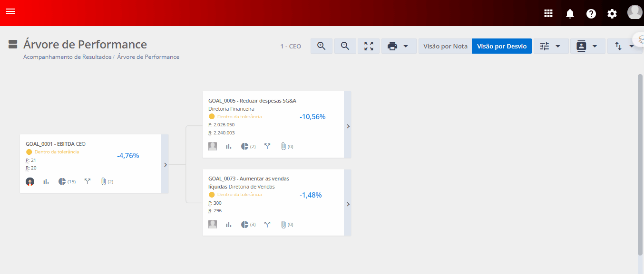
Task: Click the zoom in magnifier button
Action: click(x=321, y=46)
